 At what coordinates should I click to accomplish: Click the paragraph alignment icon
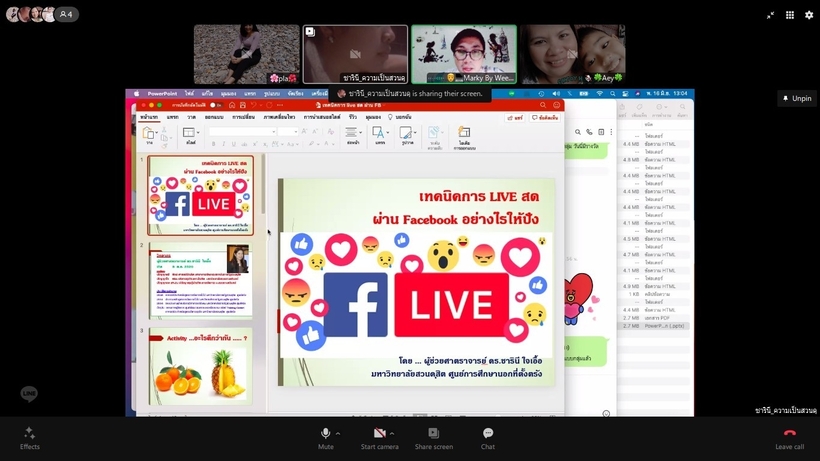click(351, 132)
